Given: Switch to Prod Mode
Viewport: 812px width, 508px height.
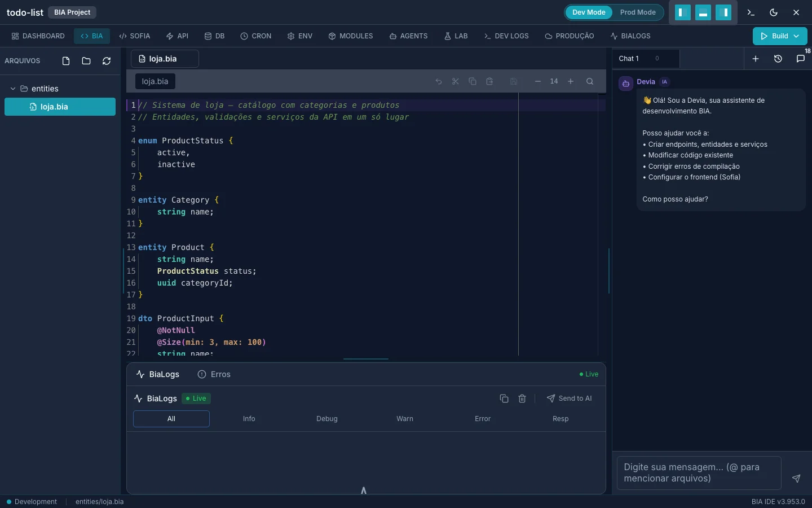Looking at the screenshot, I should [638, 12].
